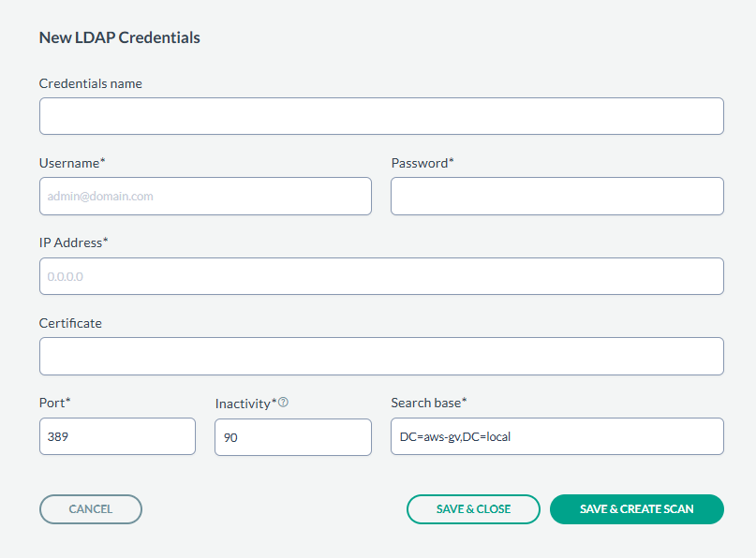Click the Credentials name label text
Image resolution: width=756 pixels, height=558 pixels.
91,83
